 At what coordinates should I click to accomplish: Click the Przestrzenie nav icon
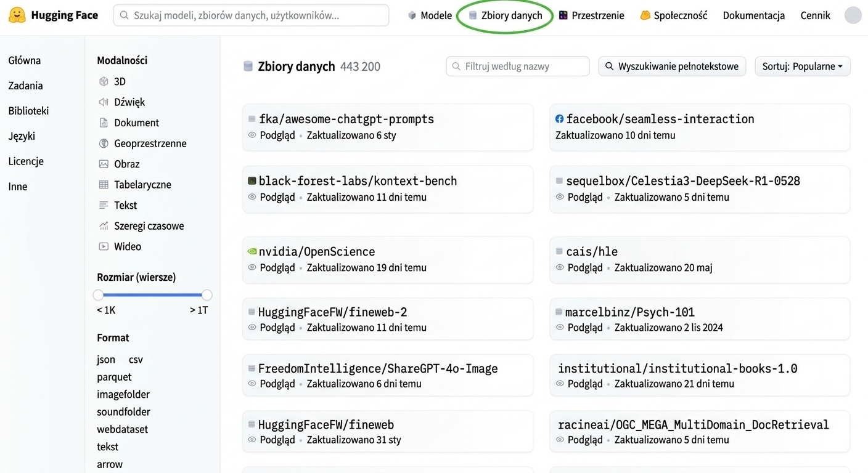(x=563, y=16)
